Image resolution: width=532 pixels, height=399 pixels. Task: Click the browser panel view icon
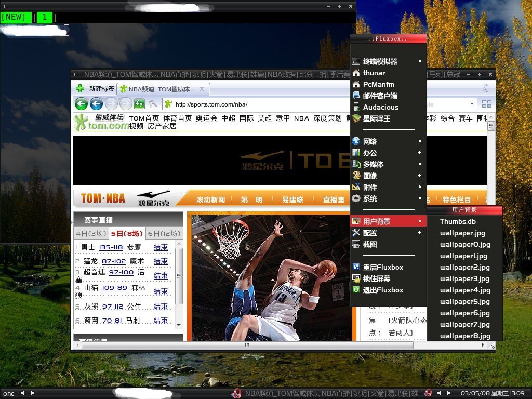pos(486,104)
